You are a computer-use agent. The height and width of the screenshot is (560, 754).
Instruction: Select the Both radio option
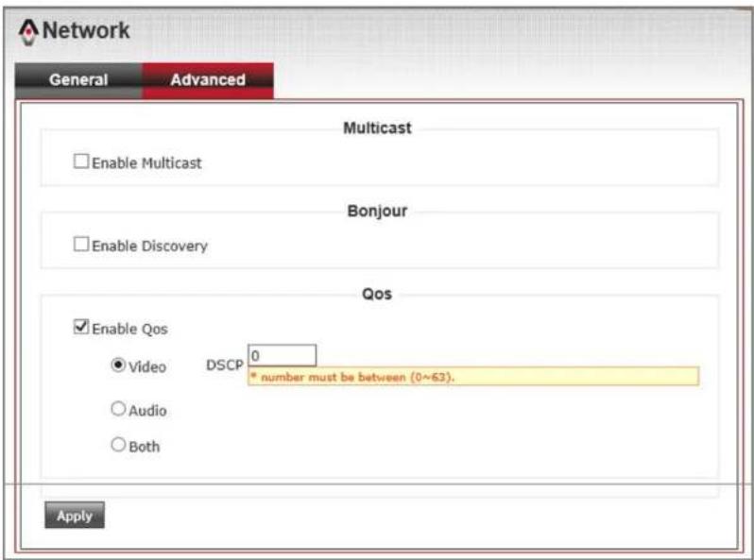click(118, 445)
